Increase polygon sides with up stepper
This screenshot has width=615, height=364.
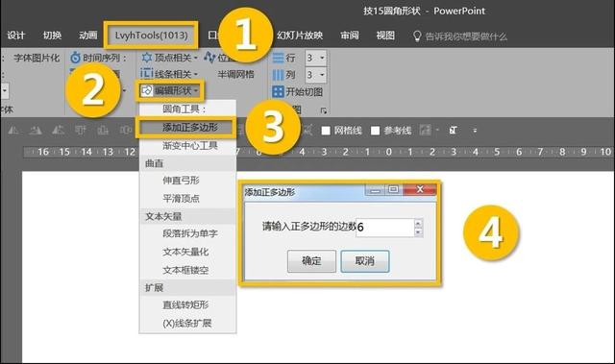click(x=418, y=223)
